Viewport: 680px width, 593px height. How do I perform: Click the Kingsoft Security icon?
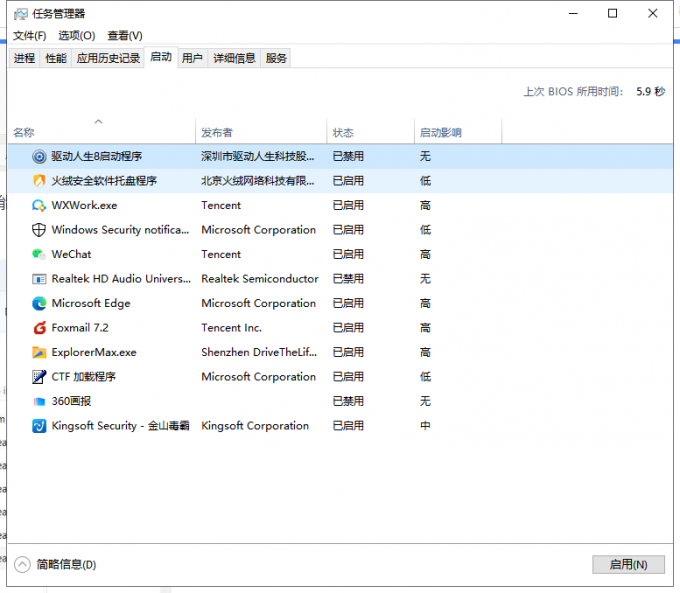pos(39,426)
